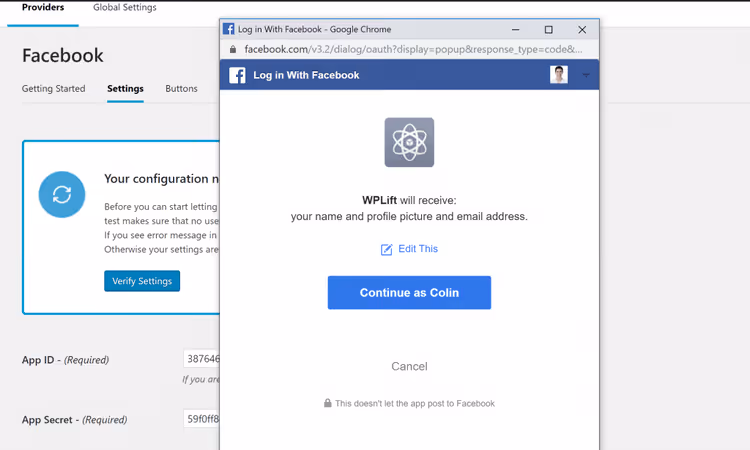Screen dimensions: 750x450
Task: Open the account dropdown arrow in Facebook header
Action: click(586, 75)
